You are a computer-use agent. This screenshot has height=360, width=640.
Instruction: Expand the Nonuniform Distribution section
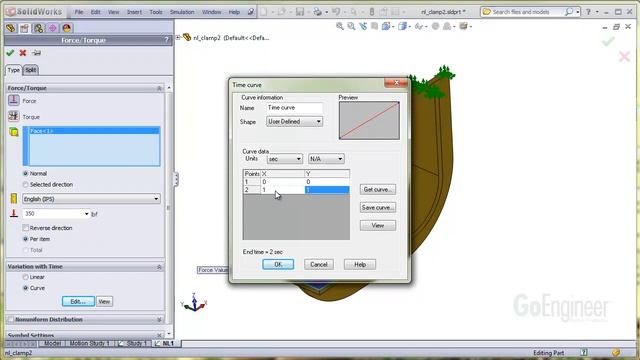pyautogui.click(x=159, y=319)
